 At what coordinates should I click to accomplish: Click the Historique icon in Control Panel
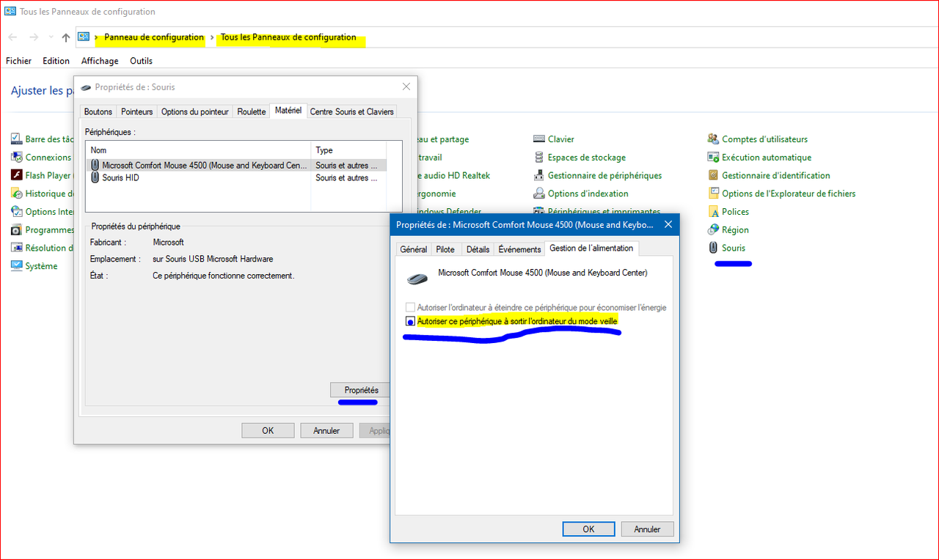tap(18, 194)
